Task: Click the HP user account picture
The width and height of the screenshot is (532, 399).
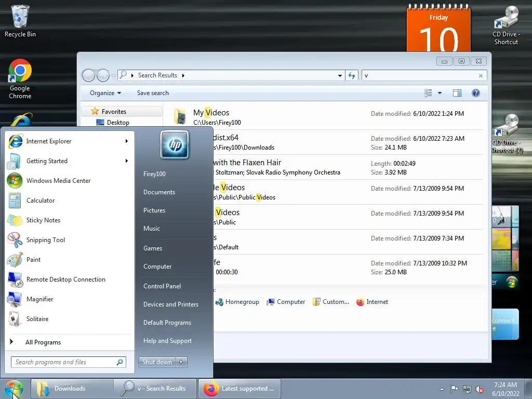Action: pyautogui.click(x=175, y=144)
